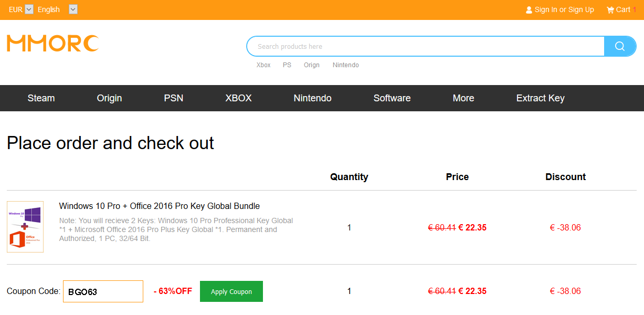644x315 pixels.
Task: Expand the EUR currency dropdown
Action: click(29, 9)
